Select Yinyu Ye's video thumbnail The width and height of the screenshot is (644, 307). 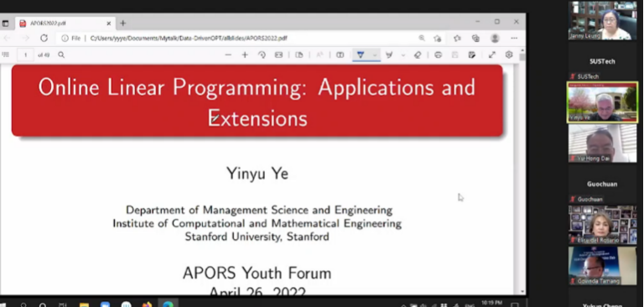[602, 102]
